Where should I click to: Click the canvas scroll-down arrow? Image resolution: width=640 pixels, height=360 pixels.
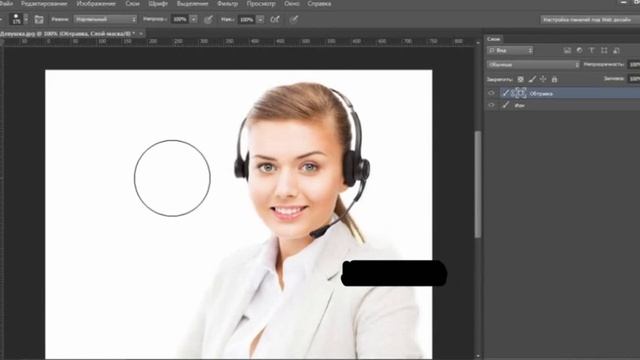click(x=478, y=356)
